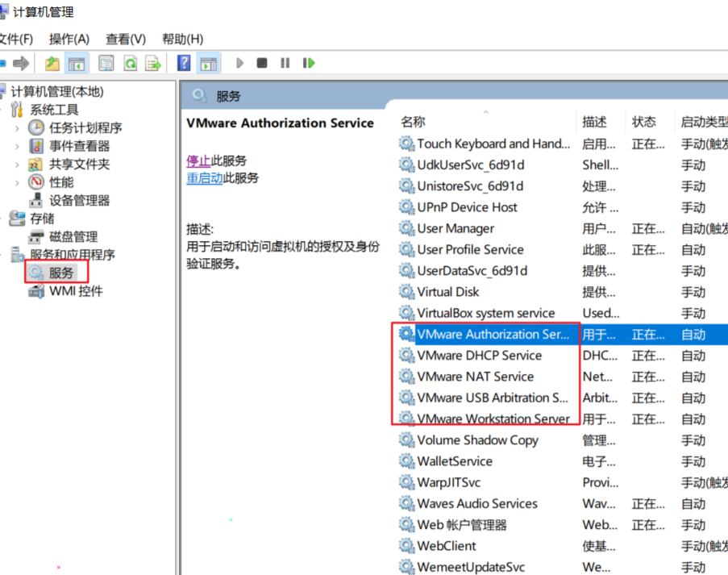Open the 操作(A) menu
728x575 pixels.
pyautogui.click(x=69, y=39)
